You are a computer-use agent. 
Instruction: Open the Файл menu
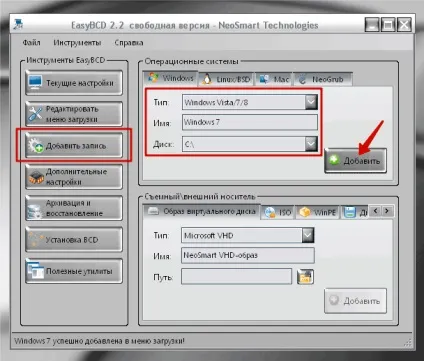pyautogui.click(x=31, y=43)
